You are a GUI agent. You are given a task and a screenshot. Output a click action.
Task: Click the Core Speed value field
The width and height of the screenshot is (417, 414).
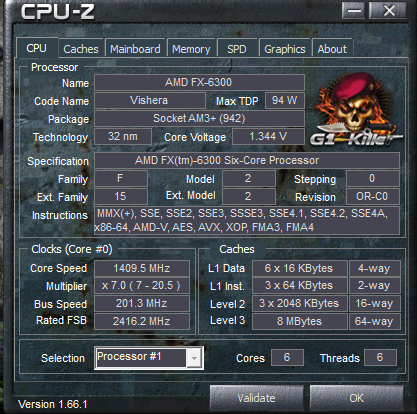click(x=142, y=268)
